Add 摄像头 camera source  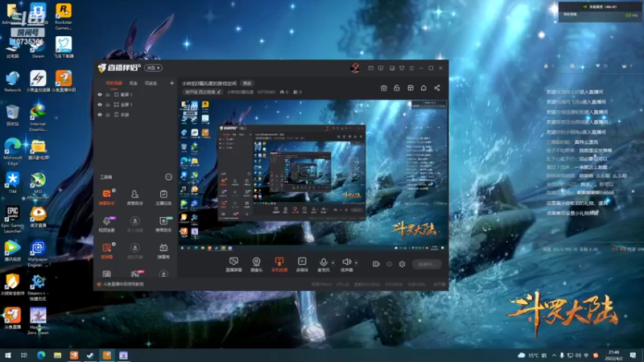[256, 265]
